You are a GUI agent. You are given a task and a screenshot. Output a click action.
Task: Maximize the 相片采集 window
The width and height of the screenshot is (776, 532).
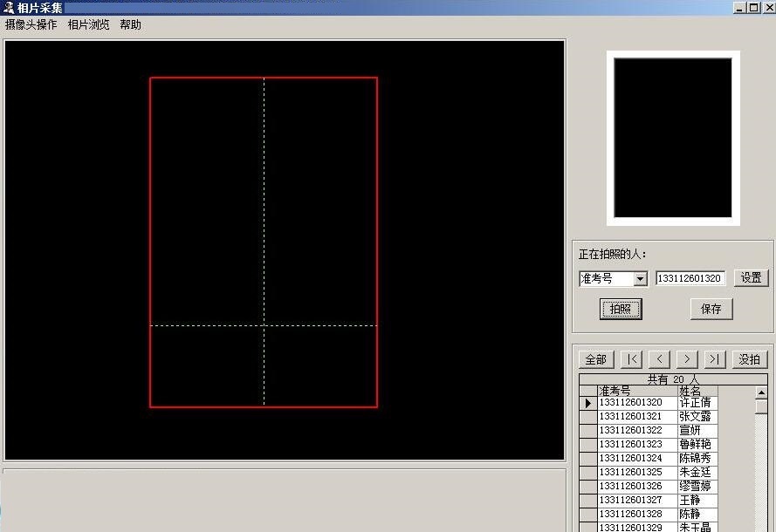(x=753, y=8)
